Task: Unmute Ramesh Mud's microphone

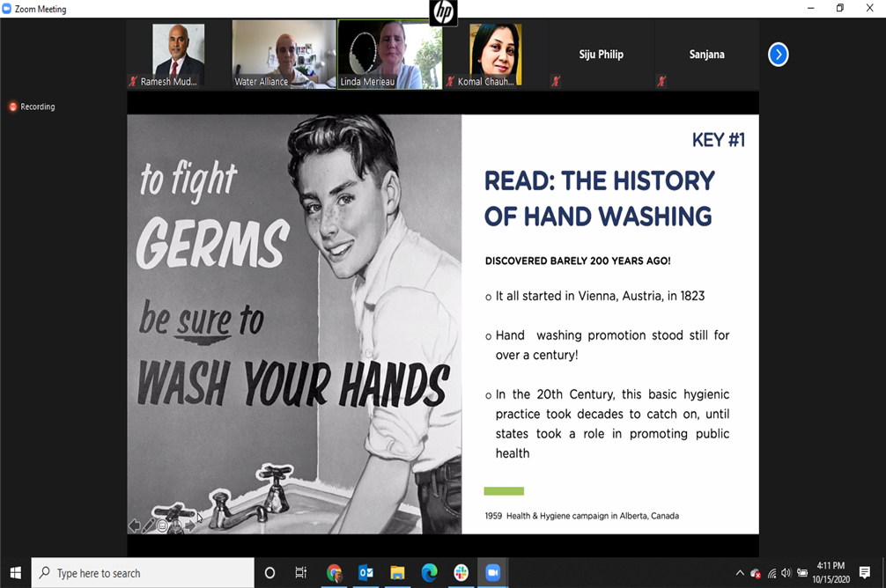Action: point(134,82)
